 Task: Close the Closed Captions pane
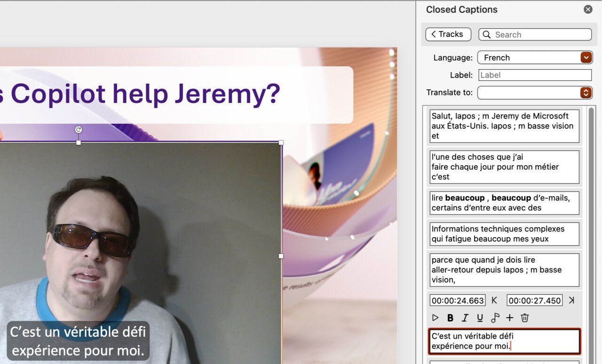click(588, 9)
